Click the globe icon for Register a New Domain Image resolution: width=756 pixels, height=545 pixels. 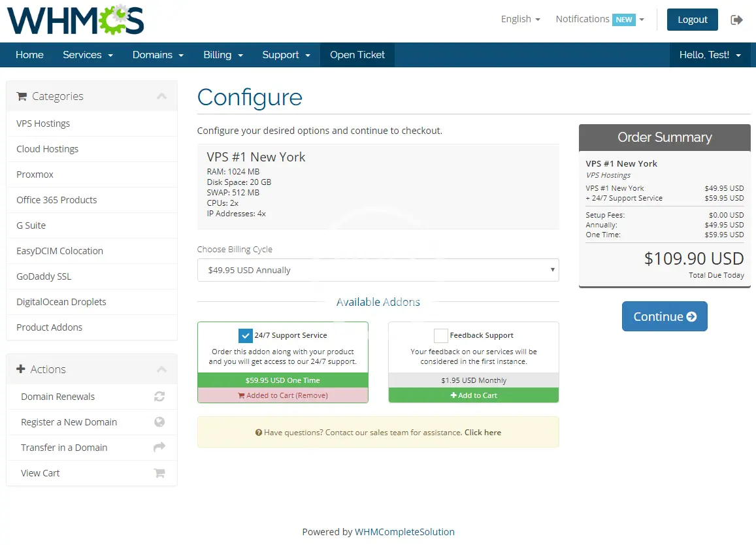(x=159, y=422)
